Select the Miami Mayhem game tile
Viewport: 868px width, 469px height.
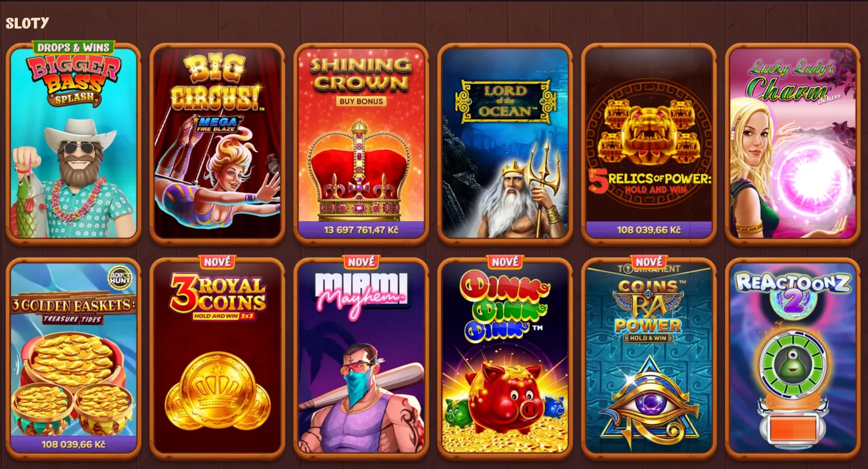361,358
